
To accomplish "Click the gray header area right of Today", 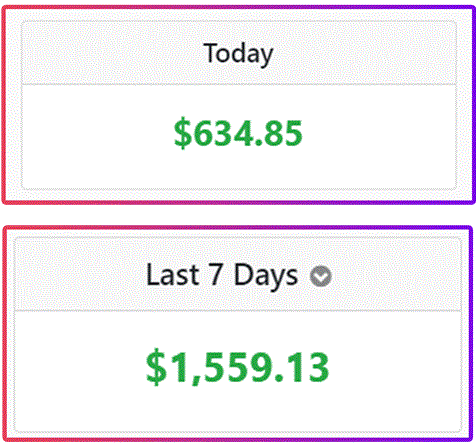I will 363,53.
